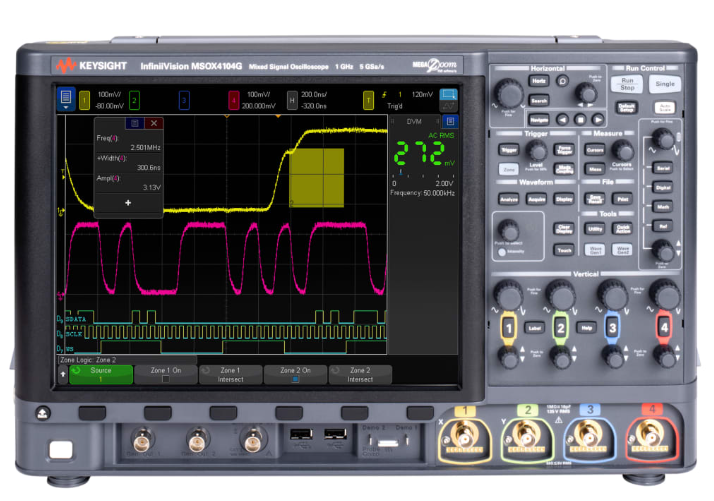Push the power button at bottom left

pos(61,450)
